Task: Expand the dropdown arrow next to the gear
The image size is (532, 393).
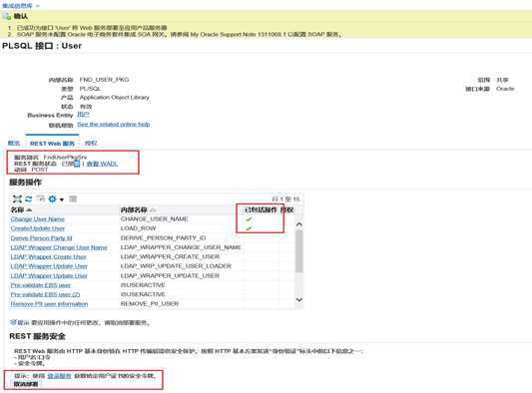Action: click(62, 199)
